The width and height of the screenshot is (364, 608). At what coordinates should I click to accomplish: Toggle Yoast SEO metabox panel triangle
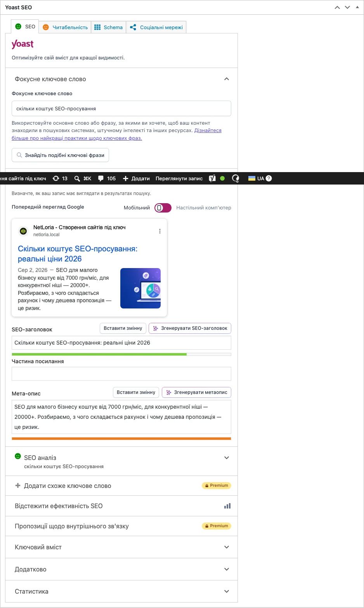pyautogui.click(x=357, y=7)
